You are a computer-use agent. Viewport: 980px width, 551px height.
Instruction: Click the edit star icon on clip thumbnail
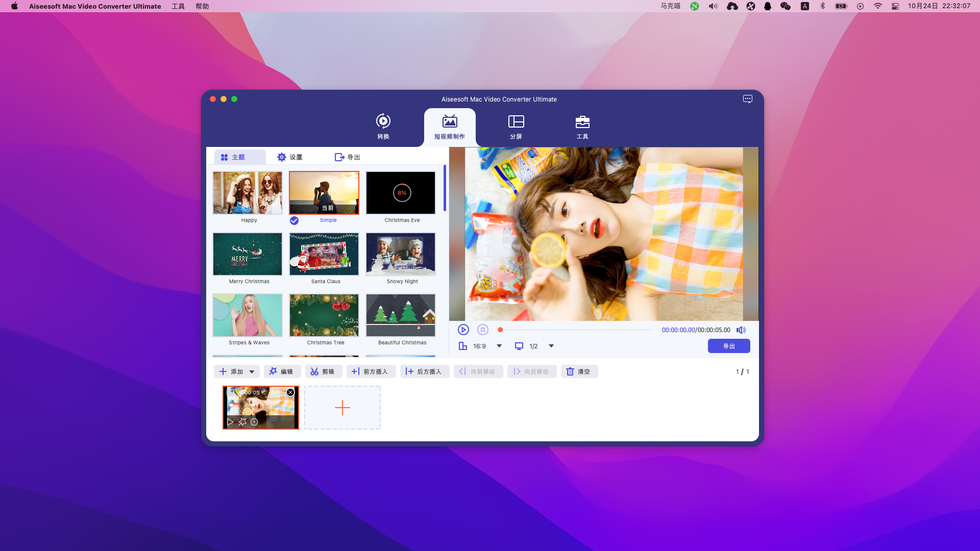coord(242,422)
